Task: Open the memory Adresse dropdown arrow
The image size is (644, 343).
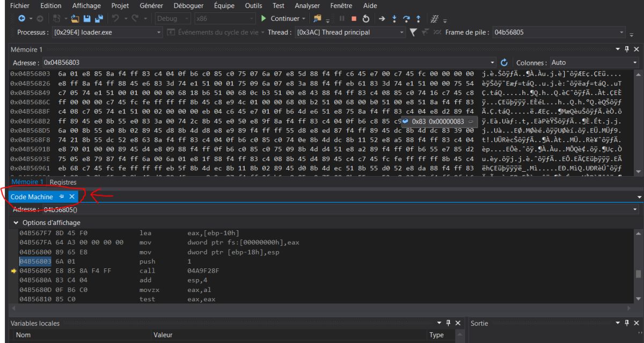Action: (493, 63)
